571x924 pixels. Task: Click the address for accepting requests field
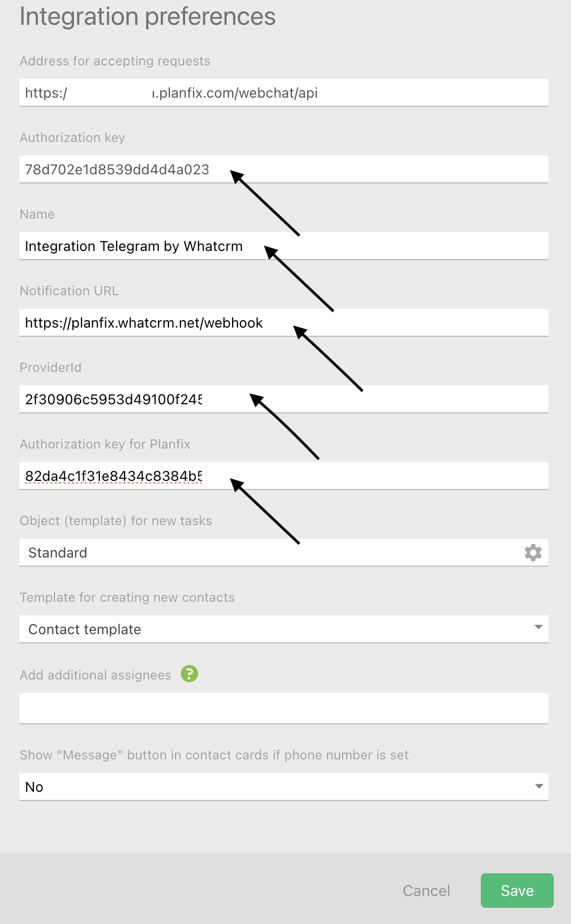[x=283, y=93]
